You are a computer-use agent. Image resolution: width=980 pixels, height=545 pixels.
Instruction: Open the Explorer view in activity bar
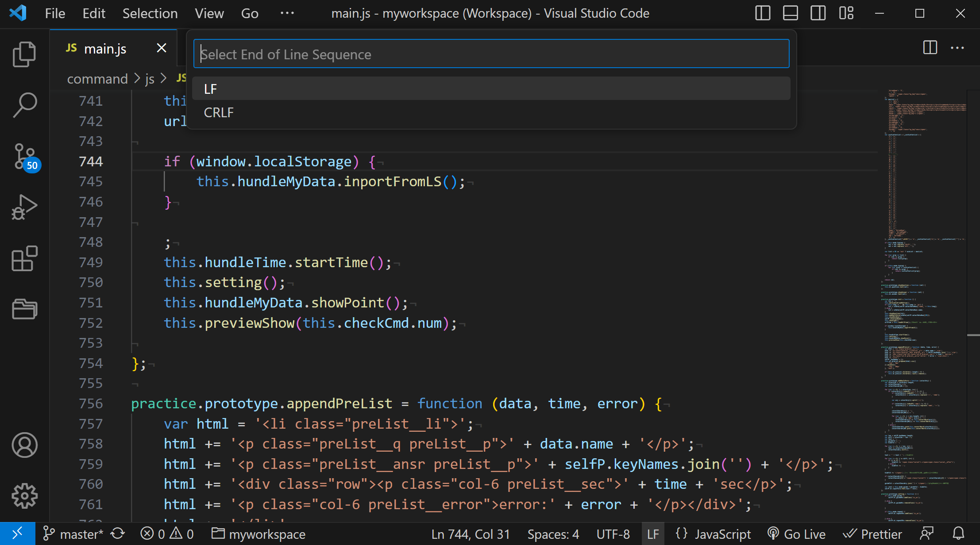[x=24, y=54]
